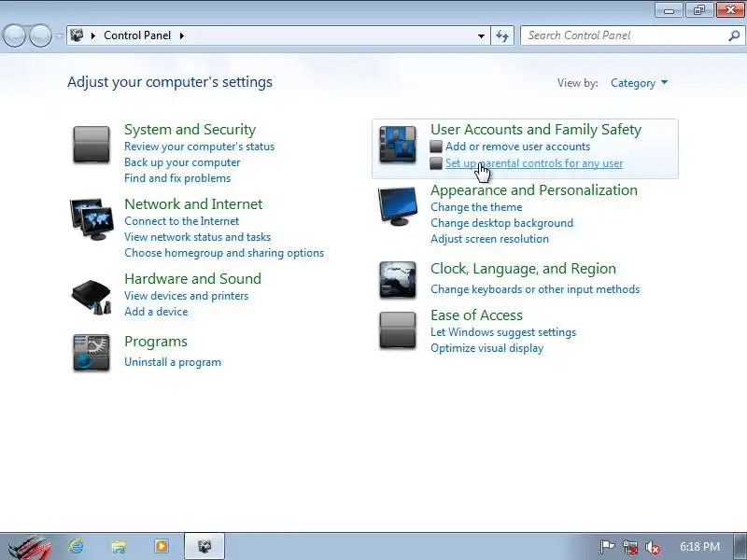
Task: Open System and Security heading
Action: coord(190,130)
